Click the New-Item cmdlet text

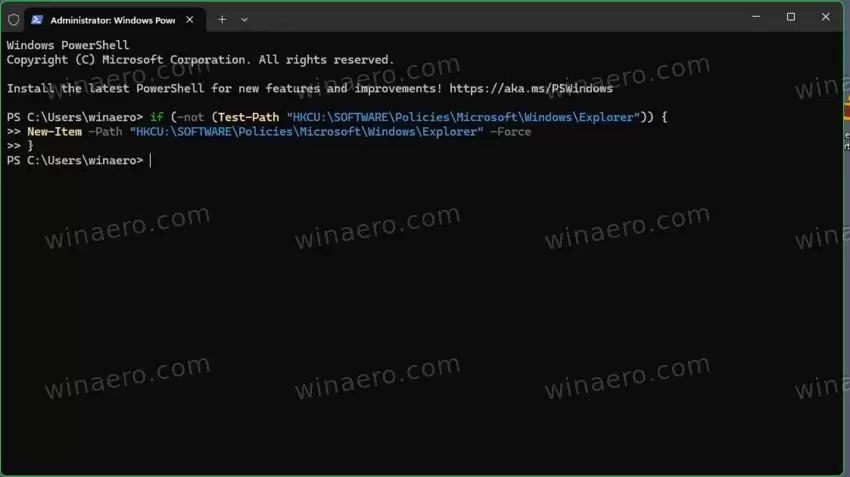coord(54,132)
